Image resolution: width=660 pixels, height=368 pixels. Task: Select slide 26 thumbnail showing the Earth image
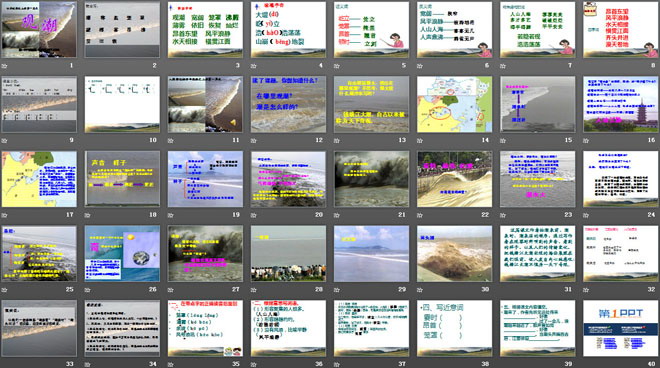pyautogui.click(x=122, y=254)
